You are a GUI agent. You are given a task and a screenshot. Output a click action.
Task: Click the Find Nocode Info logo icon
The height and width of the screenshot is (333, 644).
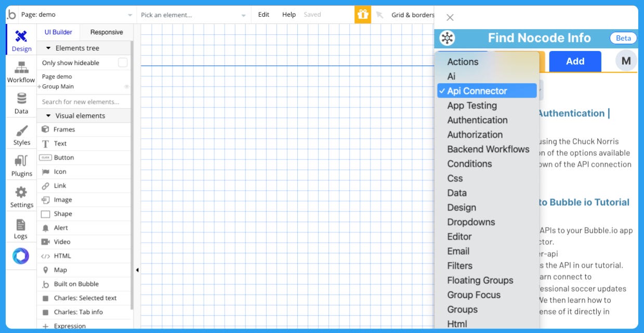[x=447, y=38]
